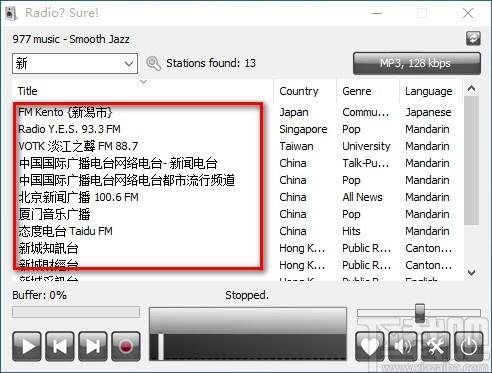Open options with the tools icon

point(435,347)
